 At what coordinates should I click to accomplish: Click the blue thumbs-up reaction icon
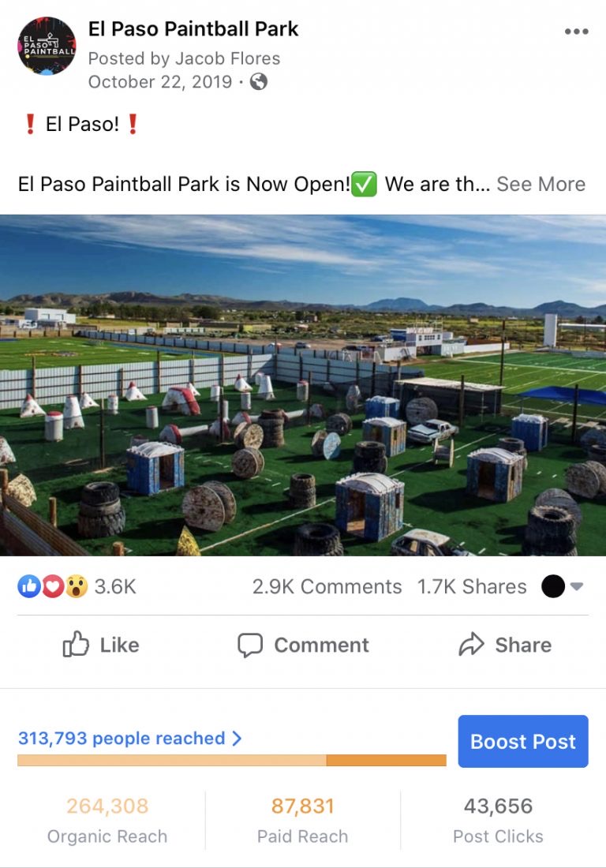tap(28, 586)
